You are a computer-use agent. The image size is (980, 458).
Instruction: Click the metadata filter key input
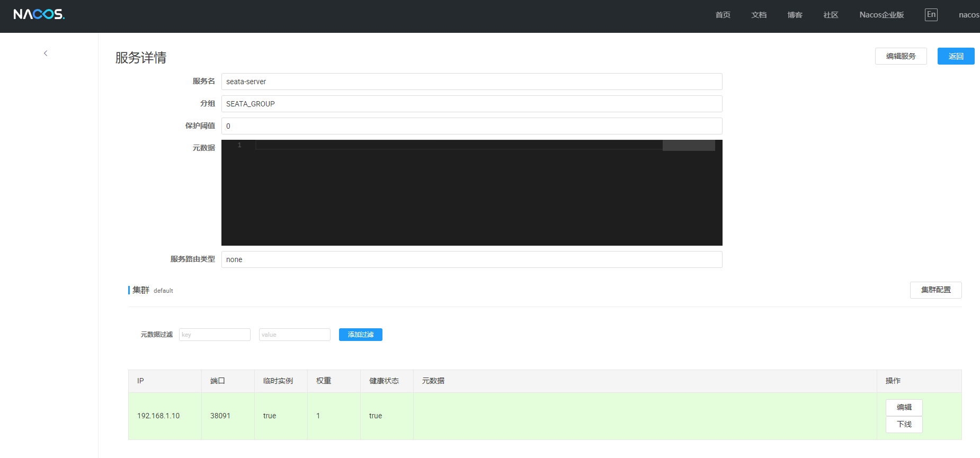pos(215,335)
